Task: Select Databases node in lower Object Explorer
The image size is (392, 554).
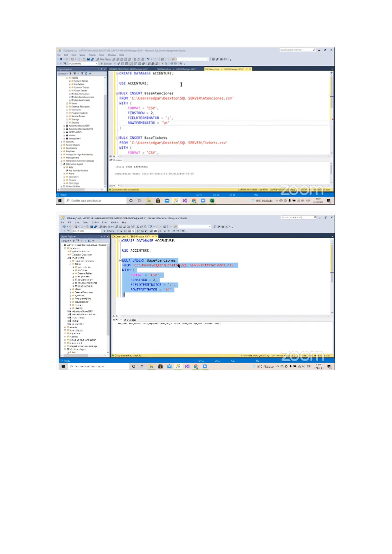Action: coord(74,248)
